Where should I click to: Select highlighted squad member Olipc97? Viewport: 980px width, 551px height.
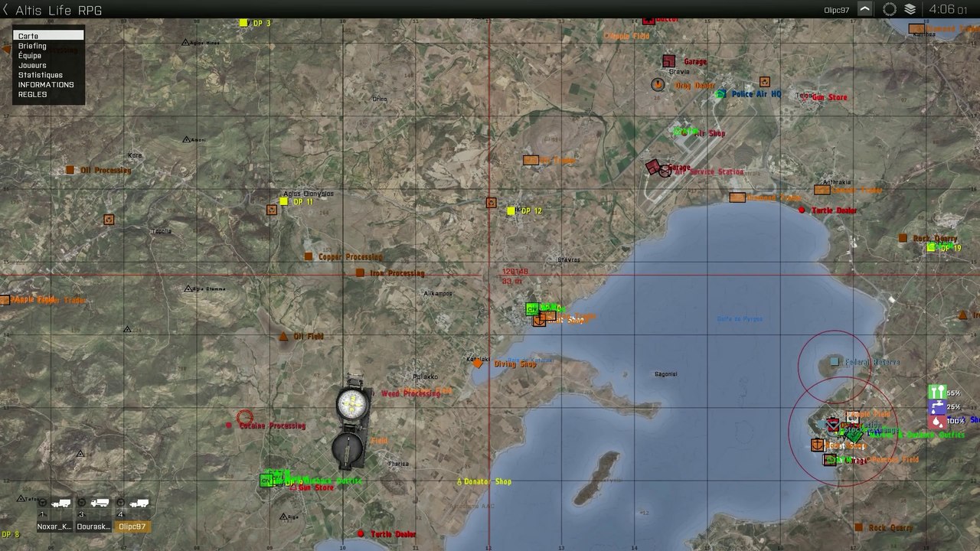point(132,527)
